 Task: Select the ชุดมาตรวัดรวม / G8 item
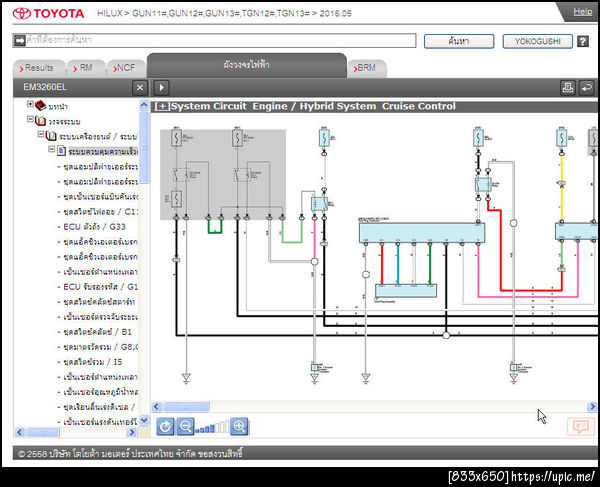[x=100, y=347]
